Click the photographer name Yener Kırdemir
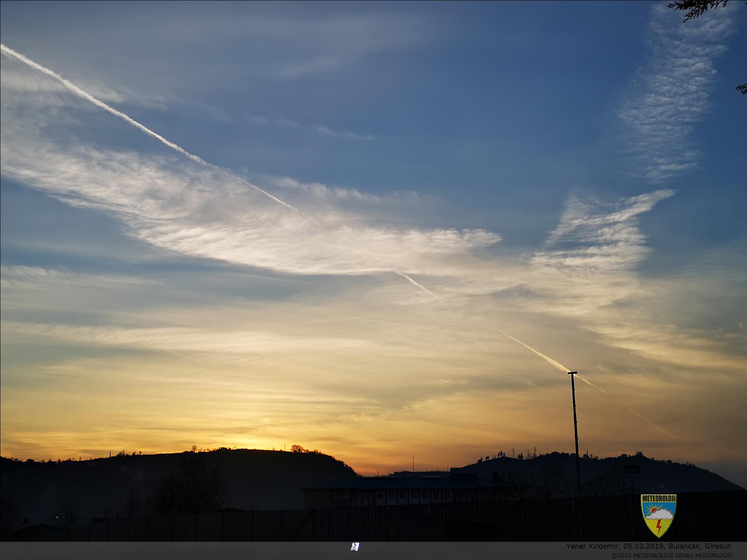The height and width of the screenshot is (560, 747). 592,546
